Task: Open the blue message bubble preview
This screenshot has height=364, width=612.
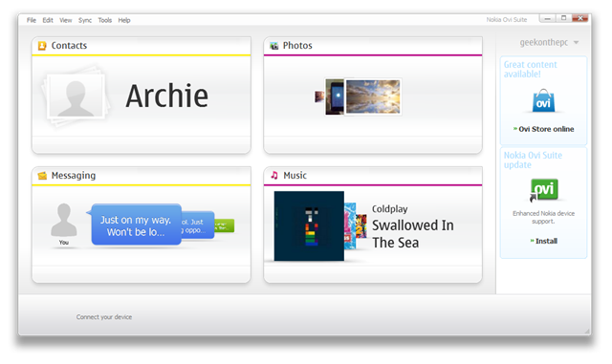Action: pos(136,225)
